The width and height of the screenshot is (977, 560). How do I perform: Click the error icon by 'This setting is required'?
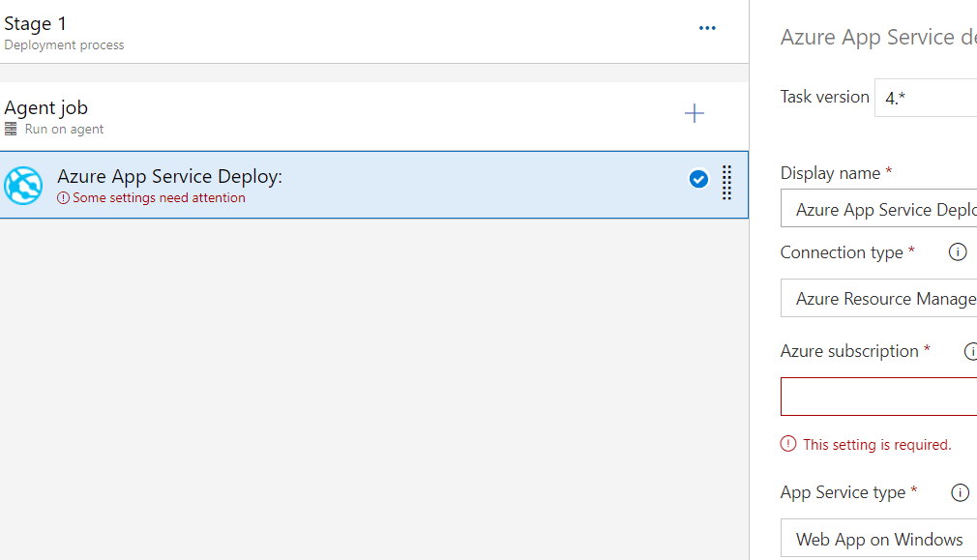(787, 445)
